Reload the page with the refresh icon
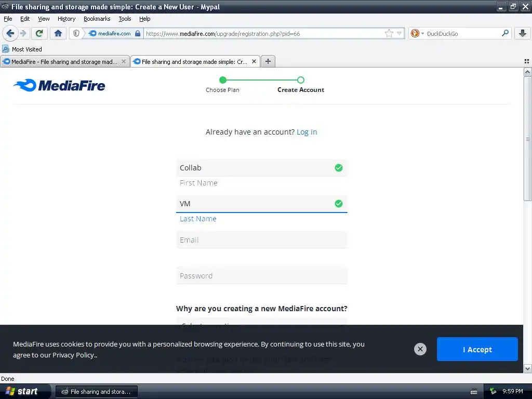 (x=39, y=33)
